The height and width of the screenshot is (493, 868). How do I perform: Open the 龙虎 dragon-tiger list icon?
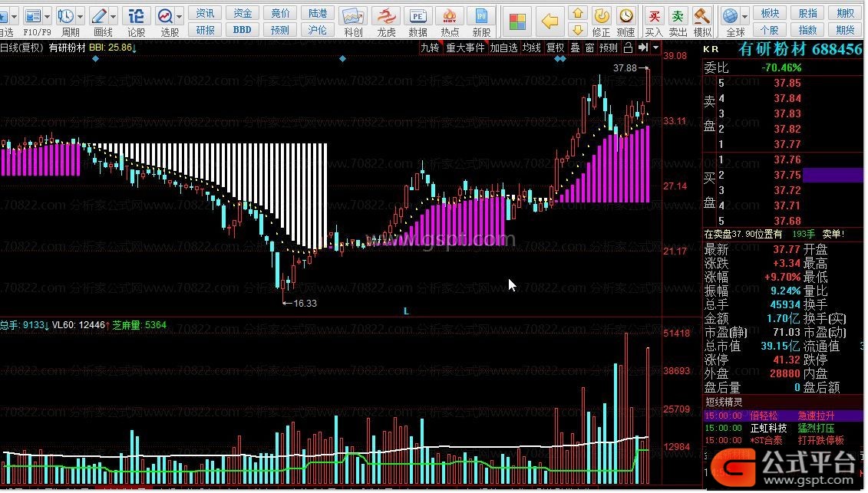[386, 17]
